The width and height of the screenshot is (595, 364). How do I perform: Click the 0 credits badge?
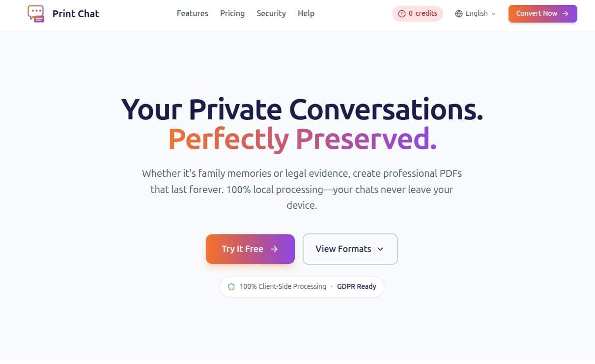point(417,13)
